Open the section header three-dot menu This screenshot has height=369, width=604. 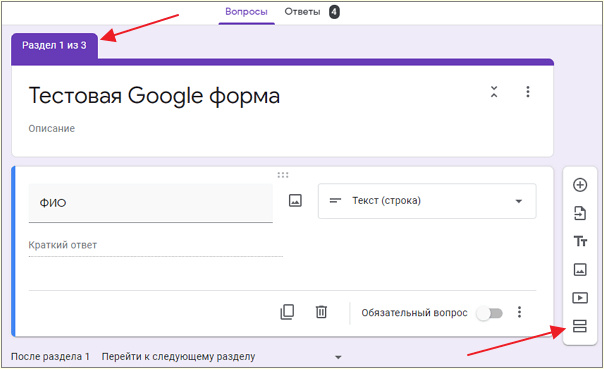pyautogui.click(x=528, y=92)
